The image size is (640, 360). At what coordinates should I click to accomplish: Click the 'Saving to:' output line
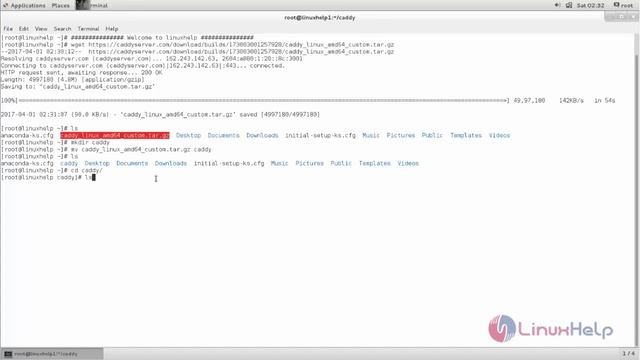(x=78, y=87)
